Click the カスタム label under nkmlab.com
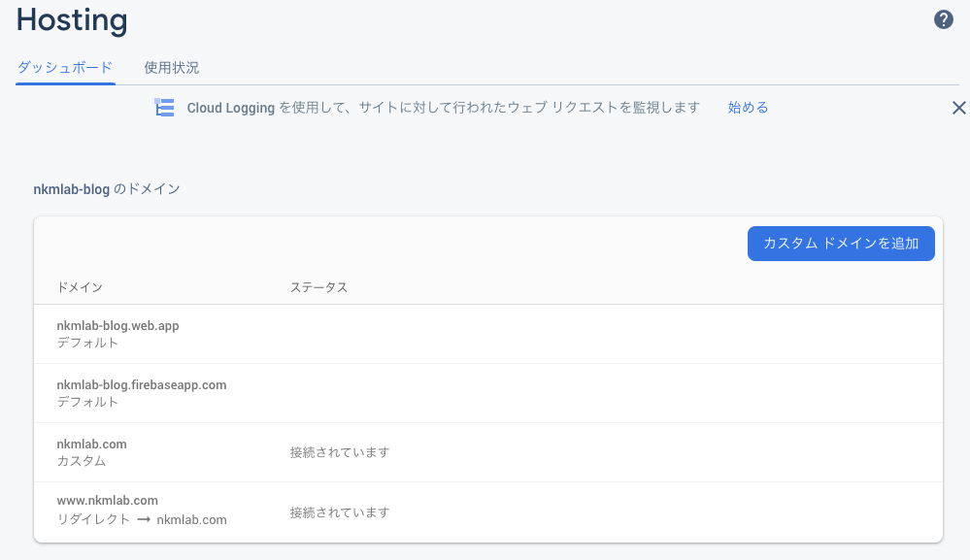The image size is (970, 560). pos(81,461)
